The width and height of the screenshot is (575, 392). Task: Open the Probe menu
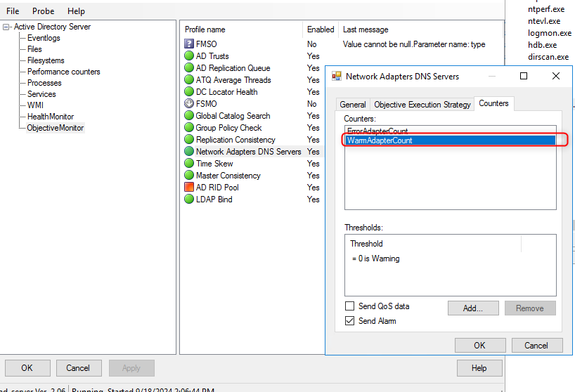pyautogui.click(x=43, y=11)
